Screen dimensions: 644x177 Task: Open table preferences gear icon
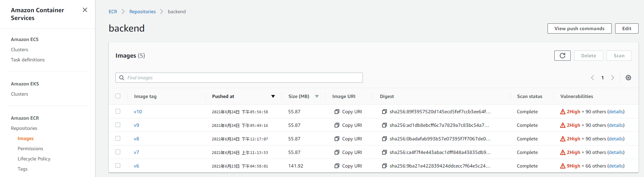[628, 78]
